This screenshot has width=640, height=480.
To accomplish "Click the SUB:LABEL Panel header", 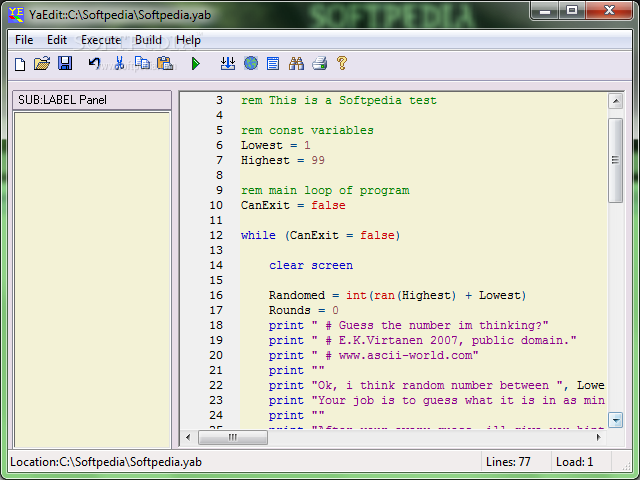I will point(92,100).
